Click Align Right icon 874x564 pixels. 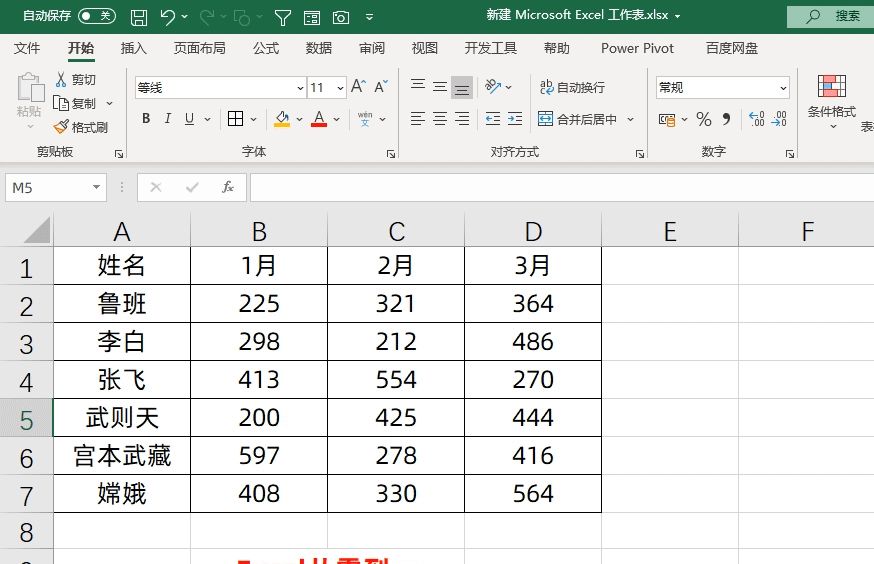tap(462, 119)
